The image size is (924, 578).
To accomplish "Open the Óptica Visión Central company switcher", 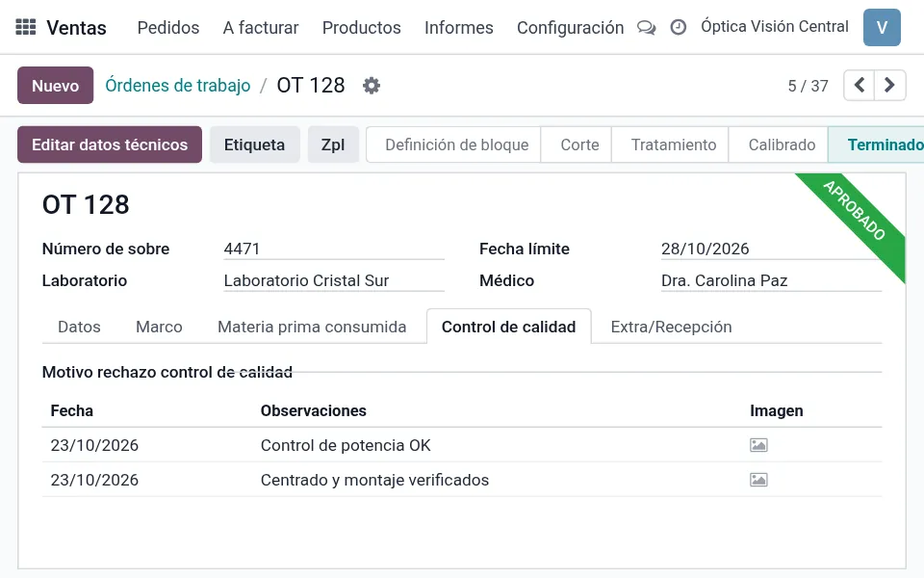I will [x=775, y=27].
